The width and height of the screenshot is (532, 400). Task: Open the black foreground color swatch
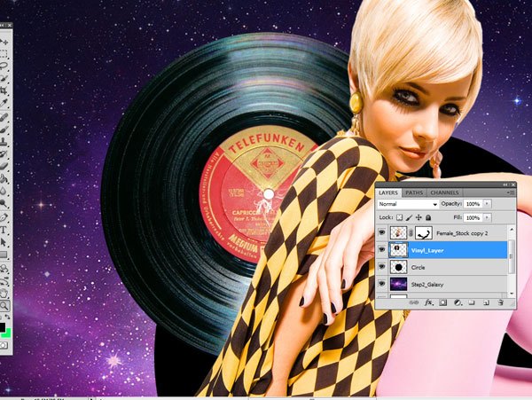3,327
